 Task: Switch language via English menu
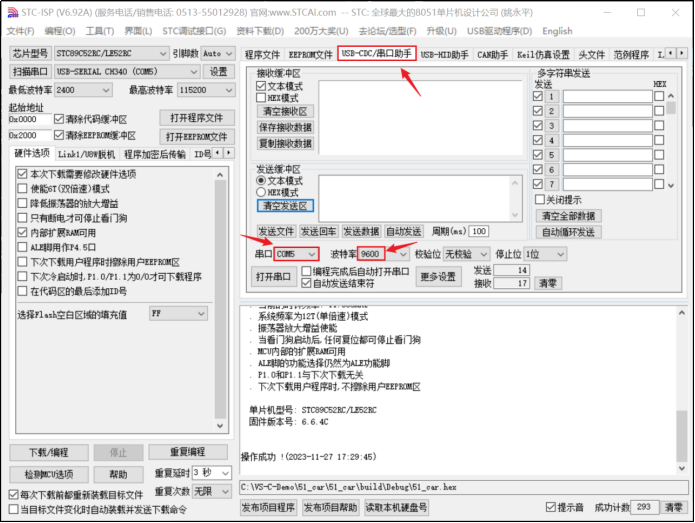557,31
